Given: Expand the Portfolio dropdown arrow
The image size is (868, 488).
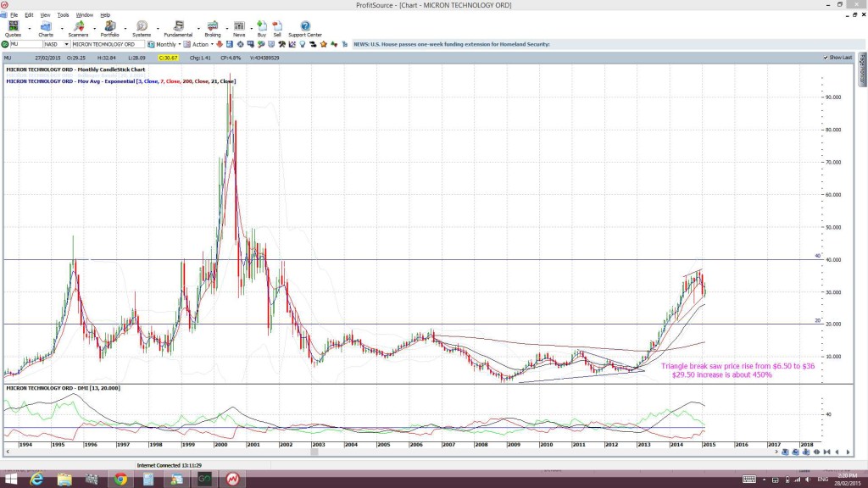Looking at the screenshot, I should (x=125, y=29).
